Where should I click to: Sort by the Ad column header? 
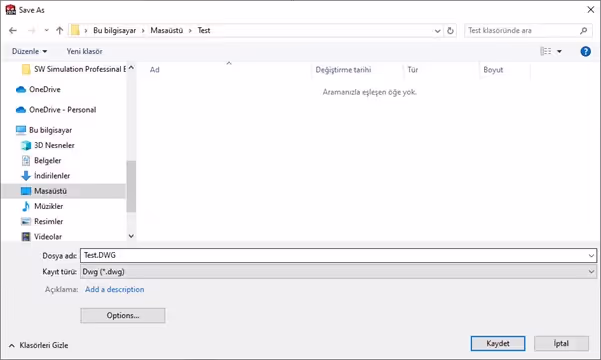154,70
